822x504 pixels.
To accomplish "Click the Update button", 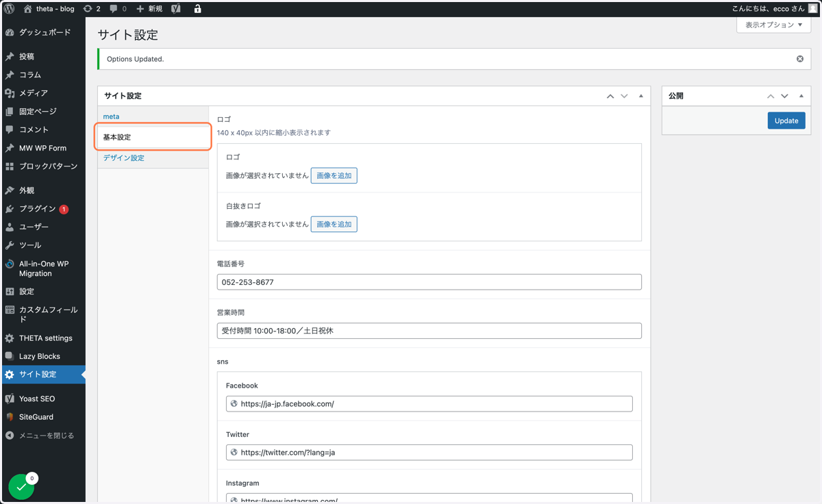I will pos(786,121).
